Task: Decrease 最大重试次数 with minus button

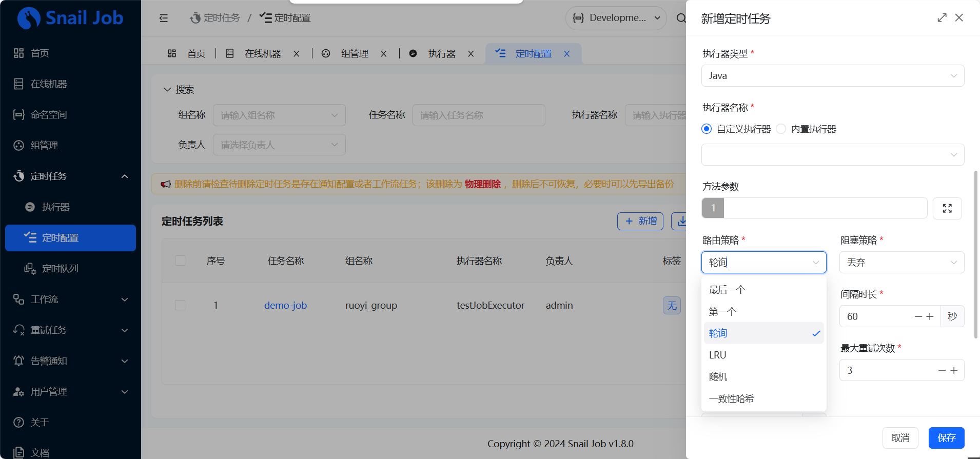Action: pos(942,370)
